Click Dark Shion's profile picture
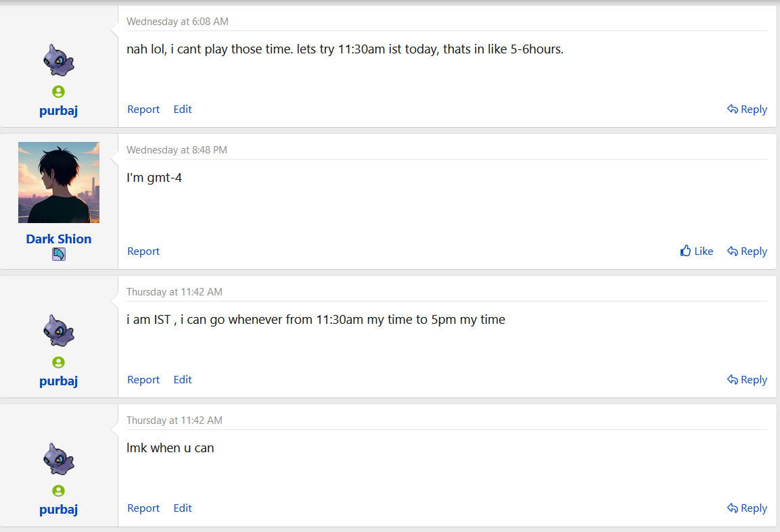780x532 pixels. point(59,183)
